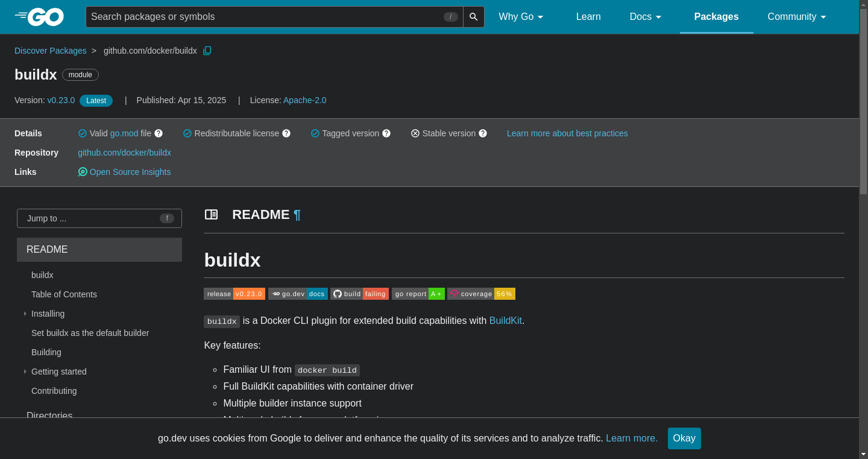Open the Why Go dropdown menu
868x459 pixels.
(x=521, y=17)
